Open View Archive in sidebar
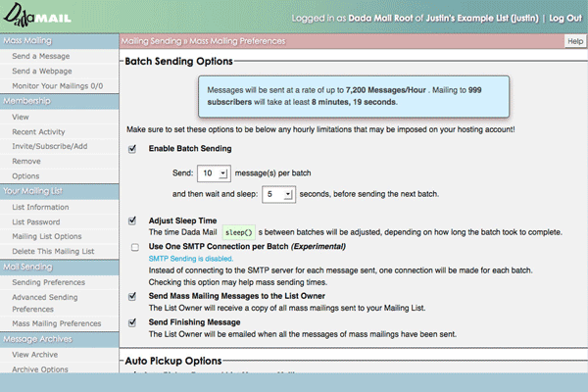 [x=35, y=355]
